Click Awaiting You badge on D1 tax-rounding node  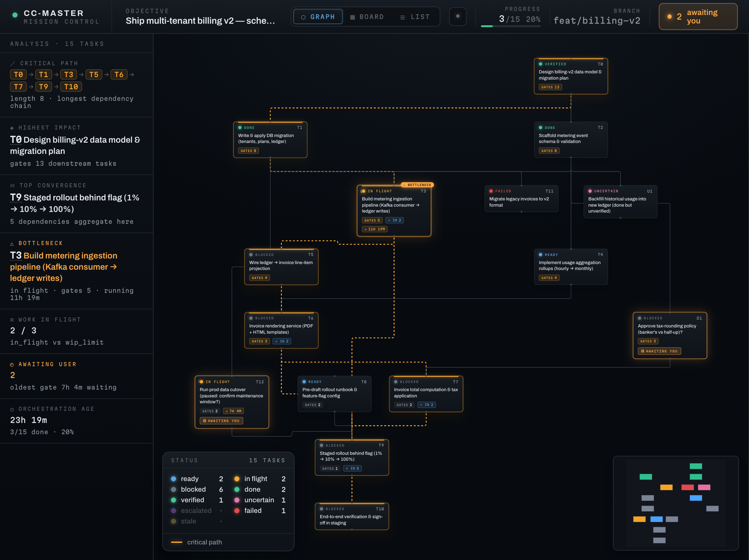(659, 351)
